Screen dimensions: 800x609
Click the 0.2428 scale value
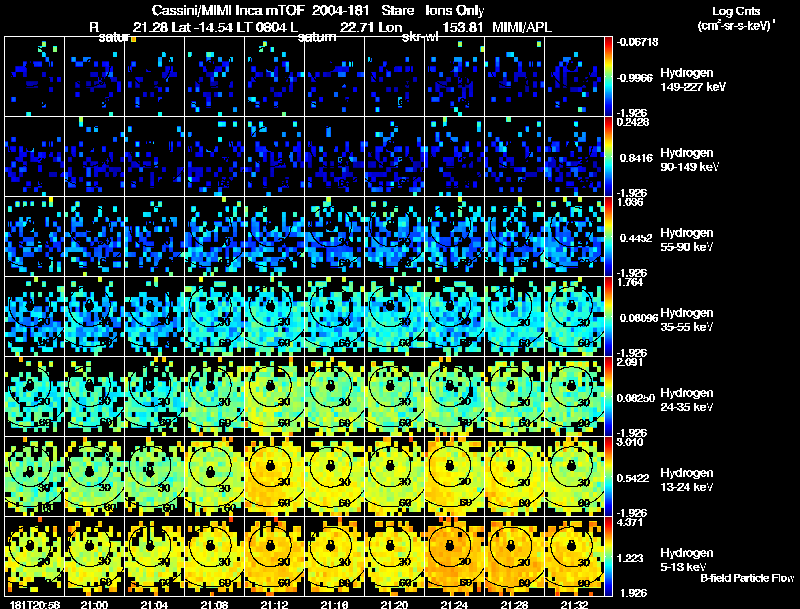tap(633, 122)
